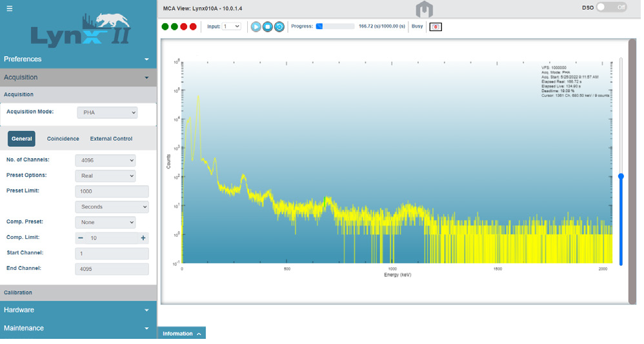Click the vertical scale slider handle
The image size is (644, 344).
pos(621,176)
